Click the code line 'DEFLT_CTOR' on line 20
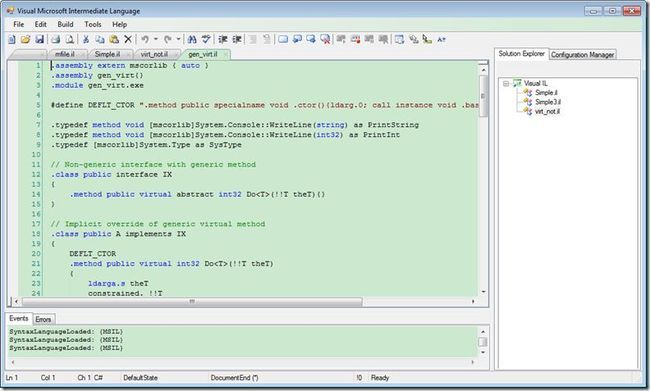The height and width of the screenshot is (391, 650). [x=92, y=254]
